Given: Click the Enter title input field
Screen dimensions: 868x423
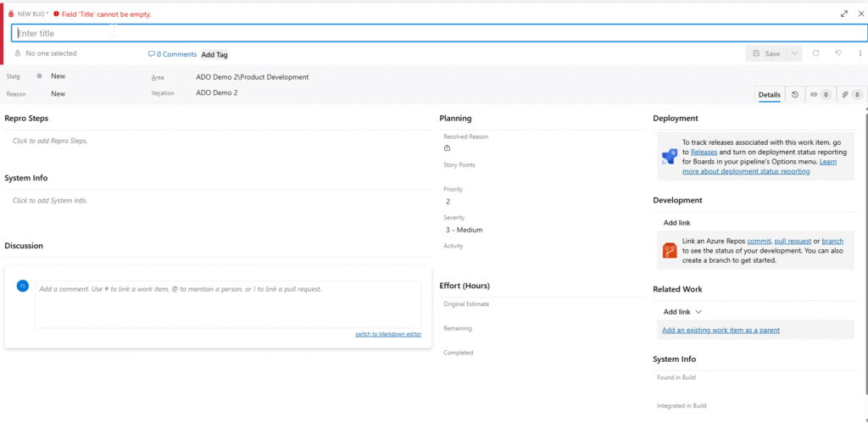Looking at the screenshot, I should click(x=437, y=33).
